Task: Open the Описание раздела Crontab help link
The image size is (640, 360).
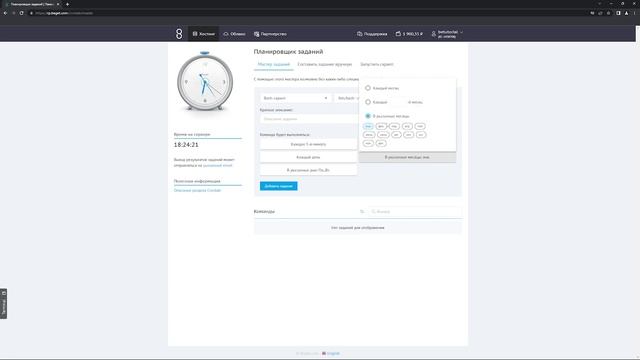Action: (197, 191)
